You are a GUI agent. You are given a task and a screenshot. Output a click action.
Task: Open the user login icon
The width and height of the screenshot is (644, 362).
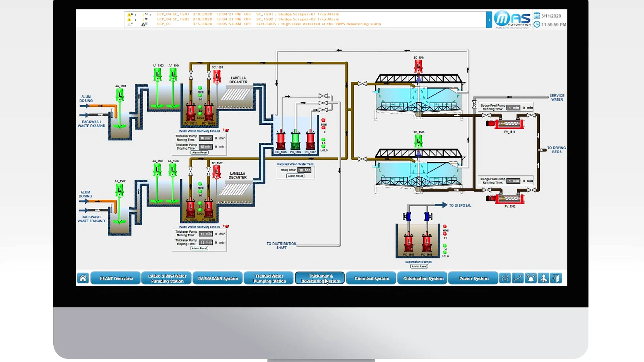pos(543,278)
